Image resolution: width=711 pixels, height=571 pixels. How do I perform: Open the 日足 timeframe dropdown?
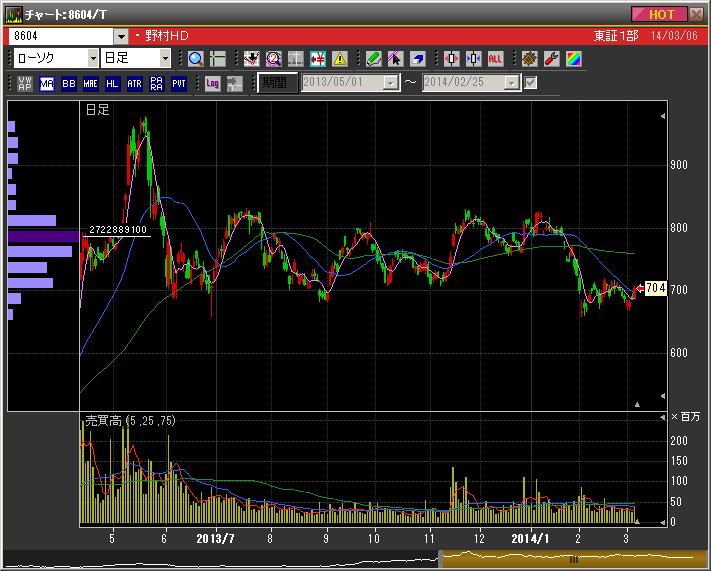165,59
